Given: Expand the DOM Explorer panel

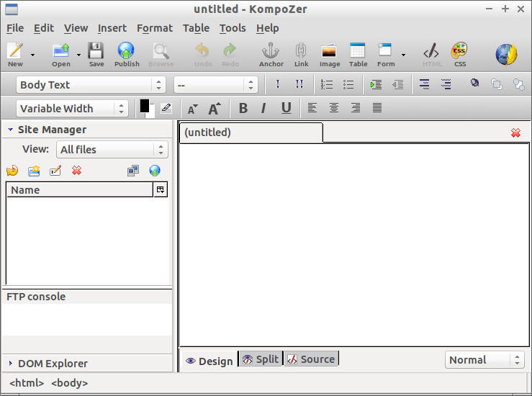Looking at the screenshot, I should pos(53,364).
